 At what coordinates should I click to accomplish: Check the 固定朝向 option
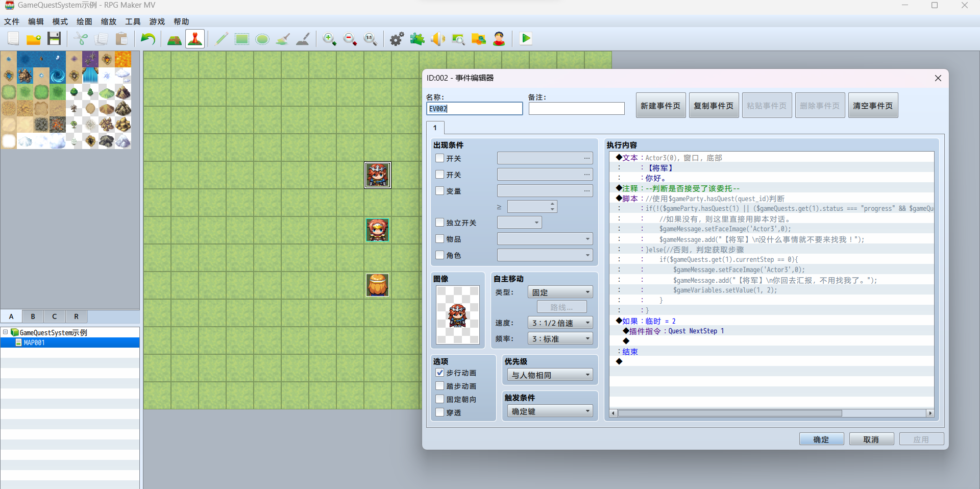[439, 399]
